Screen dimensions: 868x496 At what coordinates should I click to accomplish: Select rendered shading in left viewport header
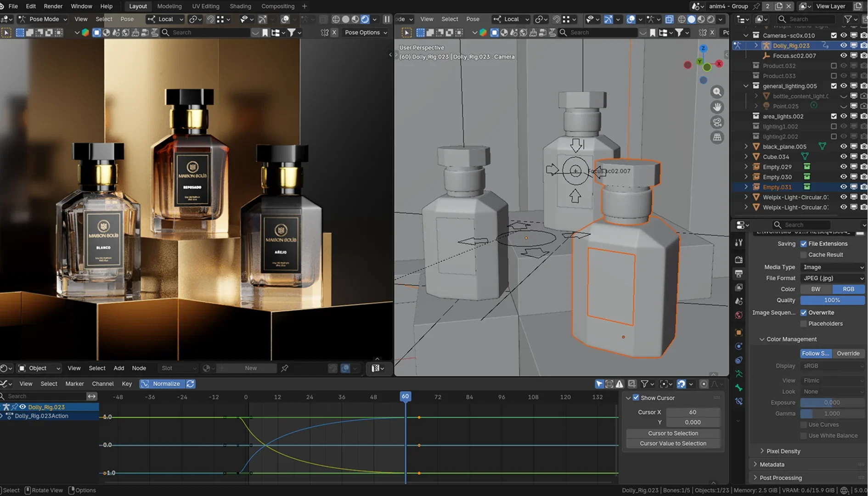click(x=365, y=19)
